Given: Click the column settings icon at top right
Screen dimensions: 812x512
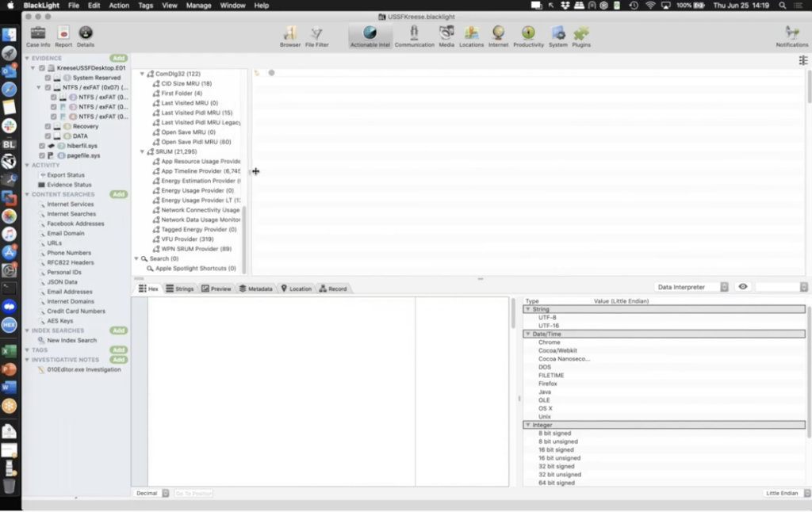Looking at the screenshot, I should (803, 60).
